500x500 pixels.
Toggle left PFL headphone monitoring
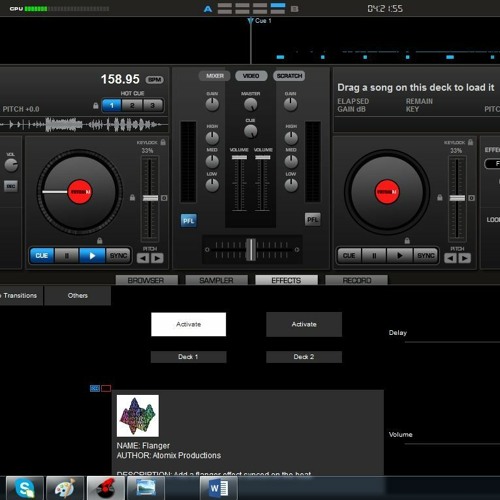189,221
